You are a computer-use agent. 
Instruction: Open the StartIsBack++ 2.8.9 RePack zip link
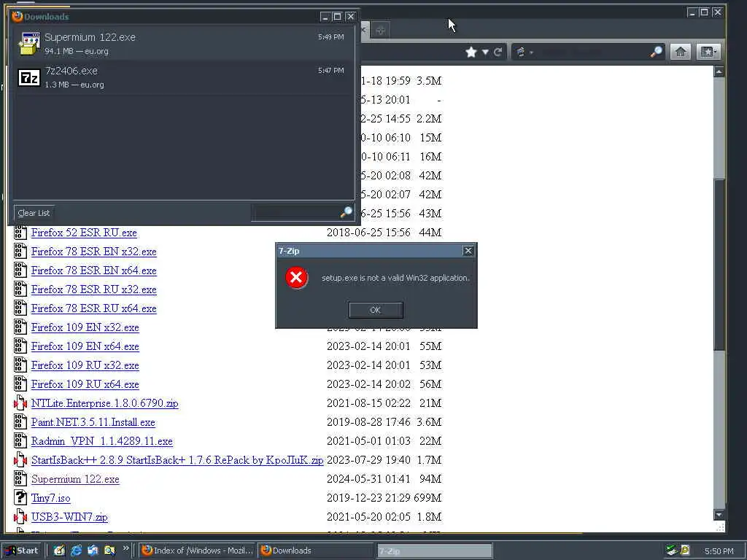pos(177,460)
